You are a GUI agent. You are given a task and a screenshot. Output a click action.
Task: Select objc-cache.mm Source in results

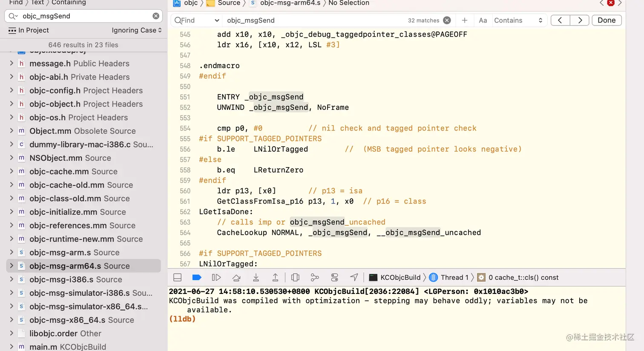pos(83,171)
